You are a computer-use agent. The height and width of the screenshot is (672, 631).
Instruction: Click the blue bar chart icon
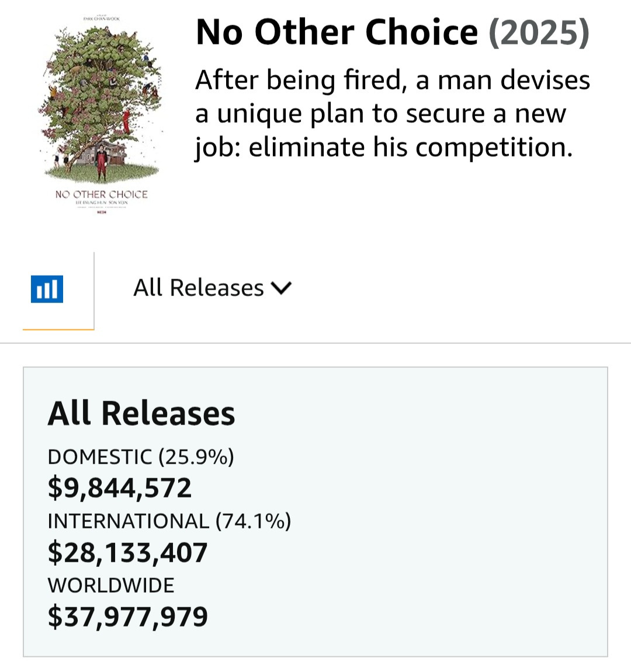coord(47,289)
